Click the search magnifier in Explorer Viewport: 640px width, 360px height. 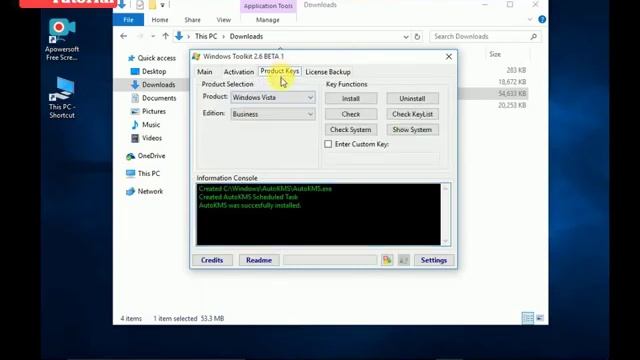533,36
